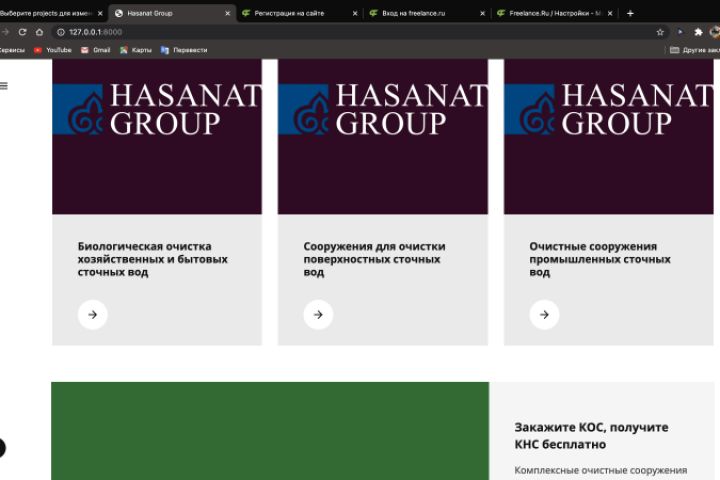Click the address bar showing 127.0.0.1:8000
The image size is (720, 480).
tap(360, 32)
